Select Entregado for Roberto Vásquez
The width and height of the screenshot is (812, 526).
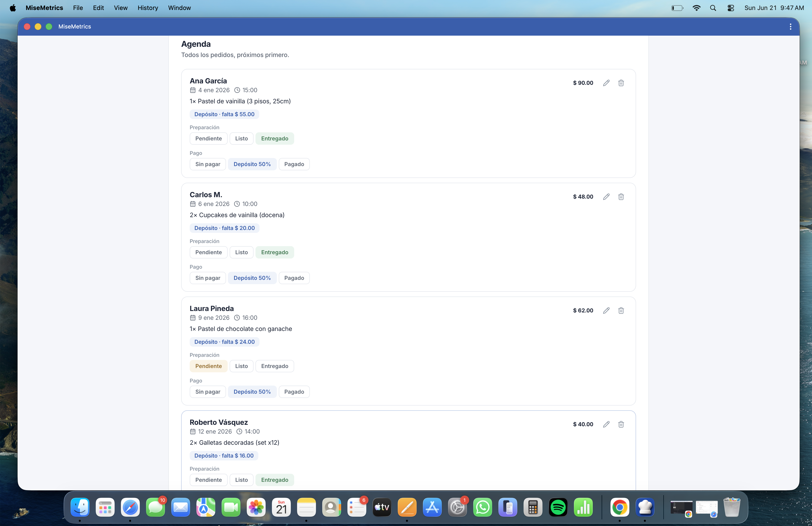click(x=275, y=480)
